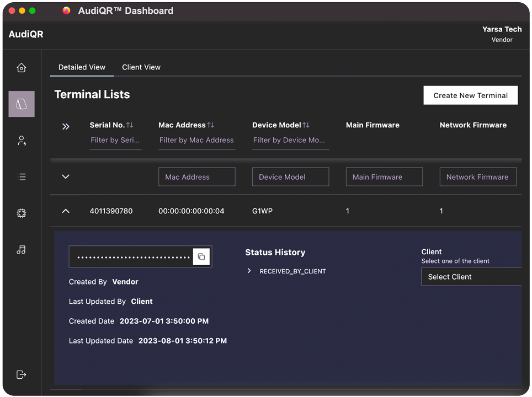The image size is (532, 397).
Task: Select the Terminals icon in sidebar
Action: click(21, 104)
